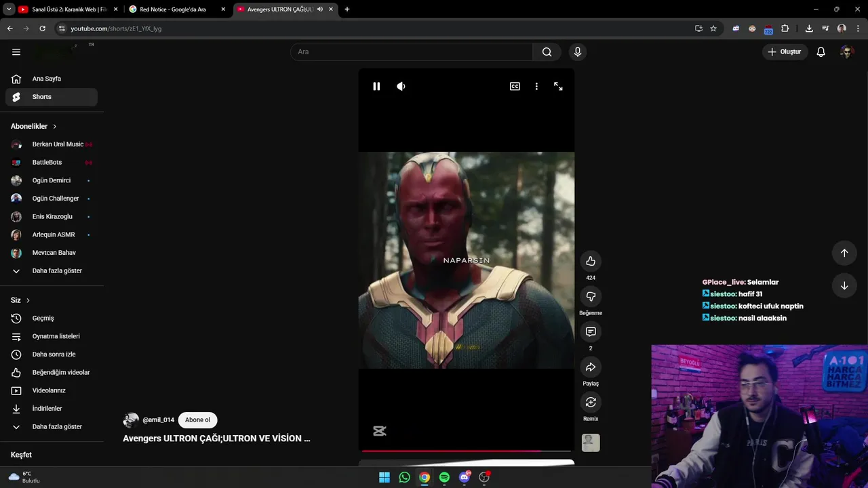Like the Short with 424 likes
This screenshot has height=488, width=868.
tap(591, 261)
